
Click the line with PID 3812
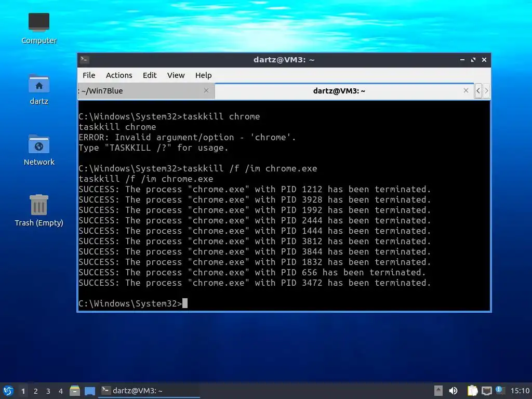pyautogui.click(x=255, y=241)
